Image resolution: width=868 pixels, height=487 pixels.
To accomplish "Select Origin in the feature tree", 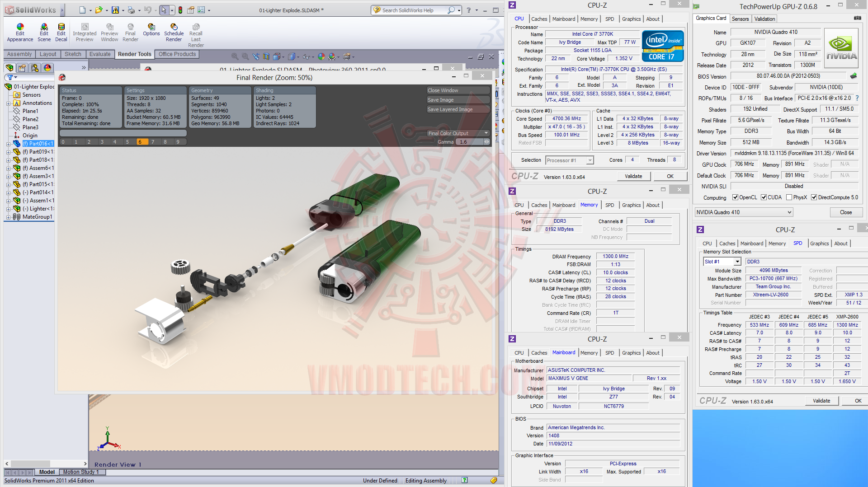I will point(30,136).
